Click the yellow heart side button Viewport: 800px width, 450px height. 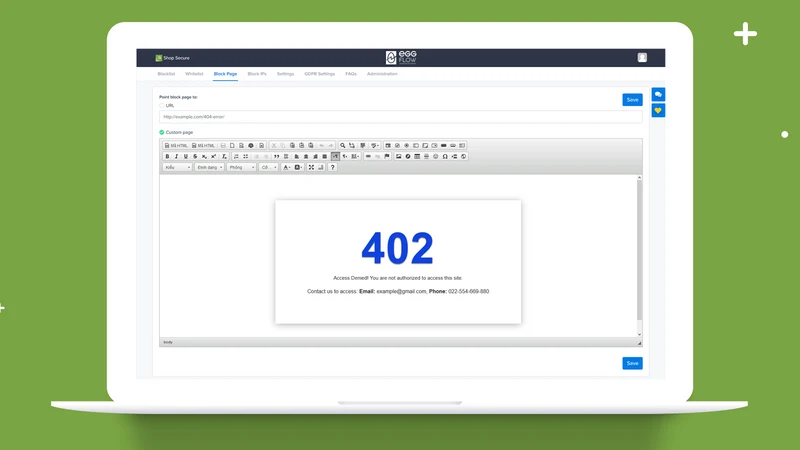coord(658,111)
